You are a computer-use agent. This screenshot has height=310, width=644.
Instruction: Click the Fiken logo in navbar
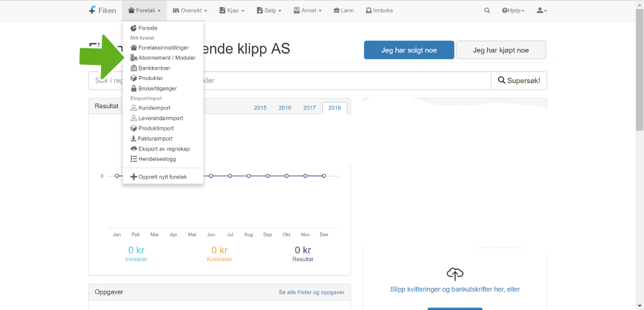[102, 10]
